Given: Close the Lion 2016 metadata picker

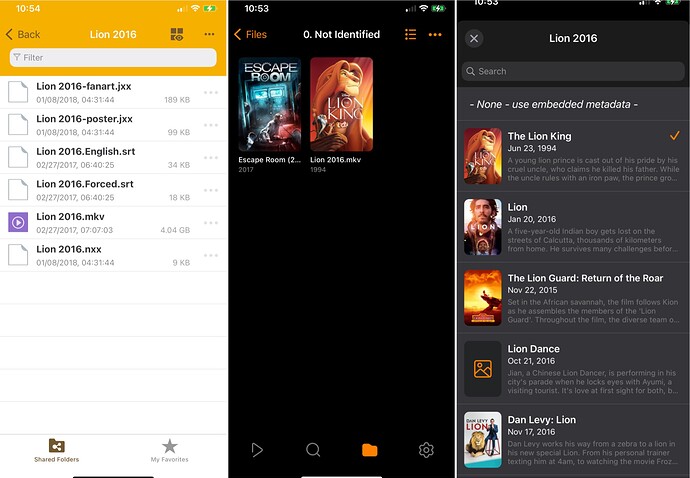Looking at the screenshot, I should pos(474,38).
